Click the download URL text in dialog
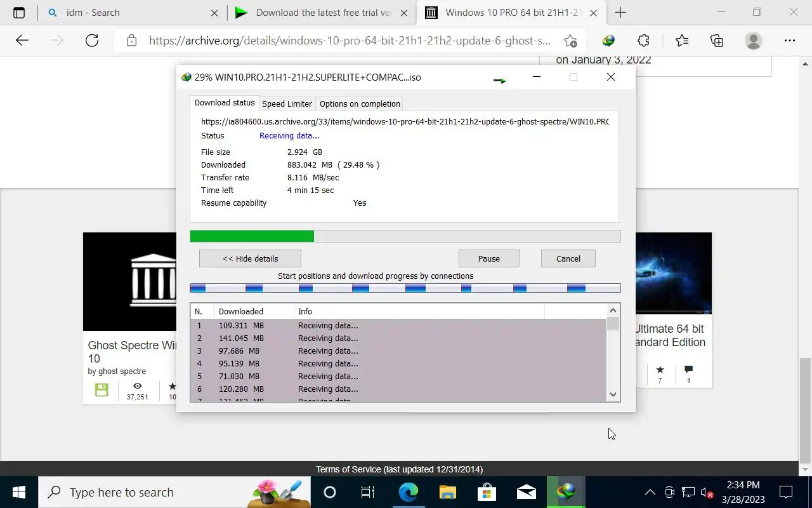 tap(405, 121)
